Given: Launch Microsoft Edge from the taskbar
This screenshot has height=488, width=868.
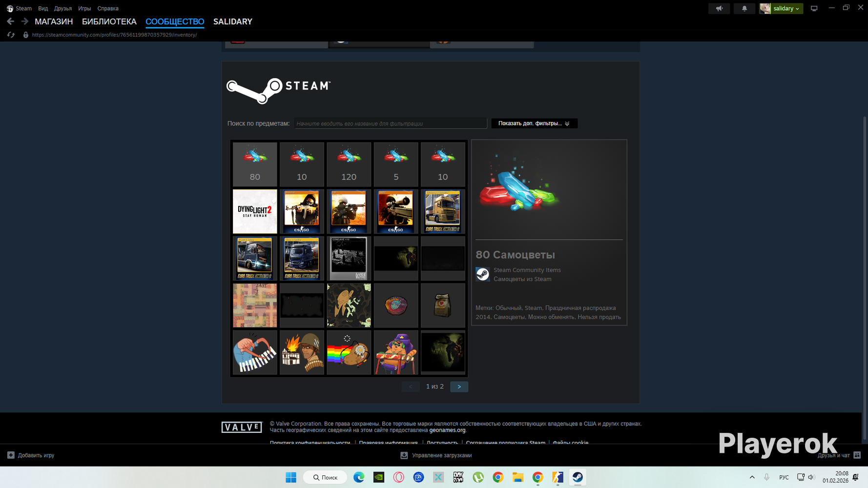Looking at the screenshot, I should 359,477.
